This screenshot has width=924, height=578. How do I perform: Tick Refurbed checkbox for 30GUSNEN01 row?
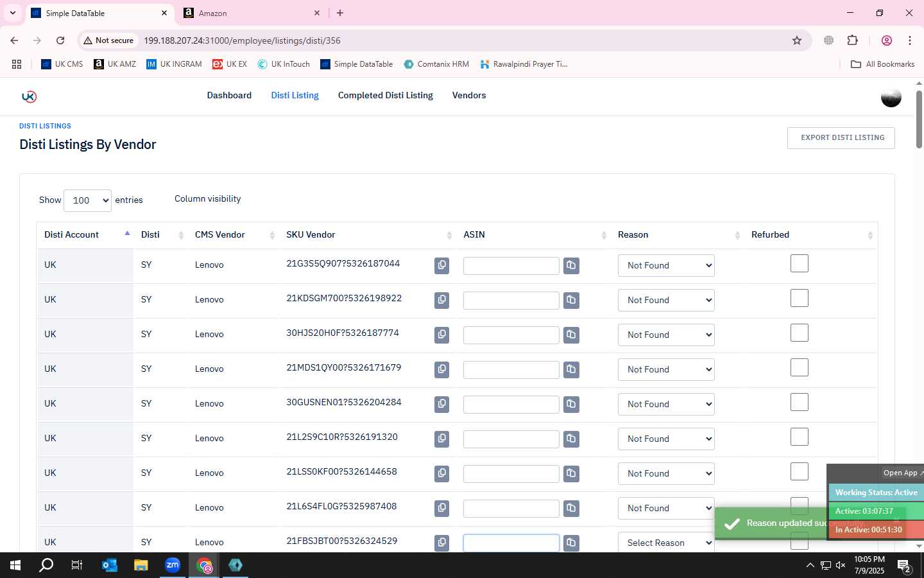pyautogui.click(x=800, y=402)
